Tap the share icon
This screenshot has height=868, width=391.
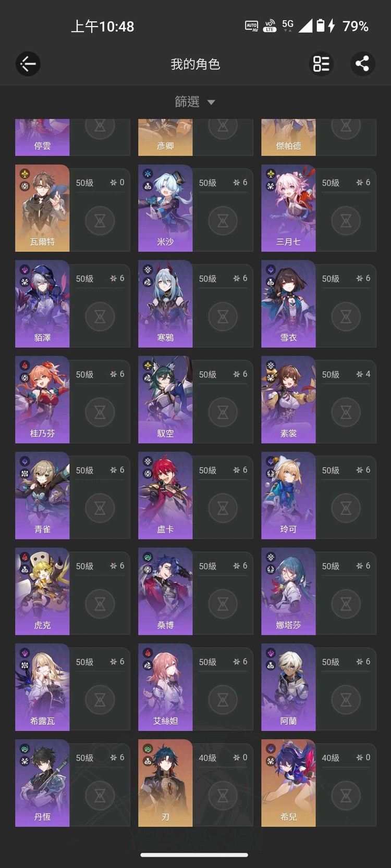pyautogui.click(x=362, y=64)
